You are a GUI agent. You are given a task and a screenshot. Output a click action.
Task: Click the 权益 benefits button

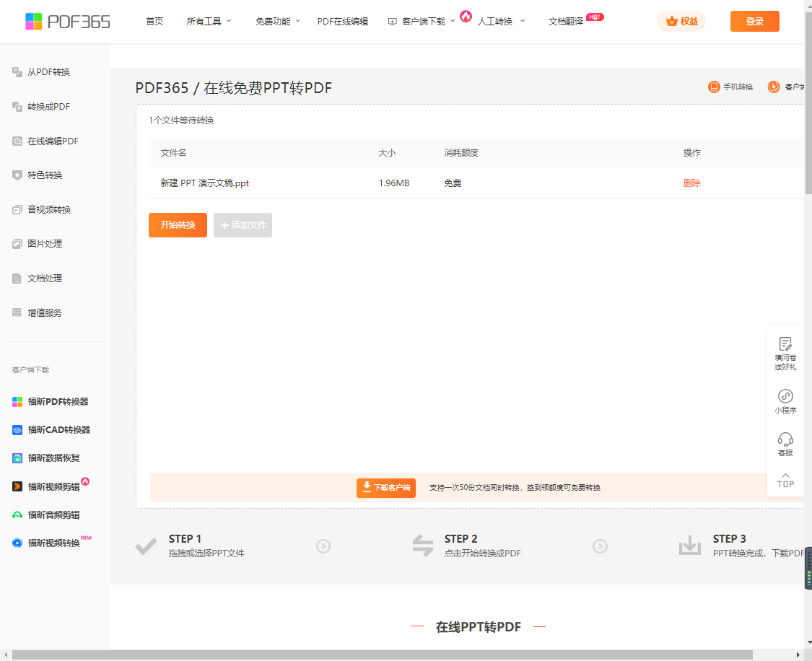(x=681, y=21)
